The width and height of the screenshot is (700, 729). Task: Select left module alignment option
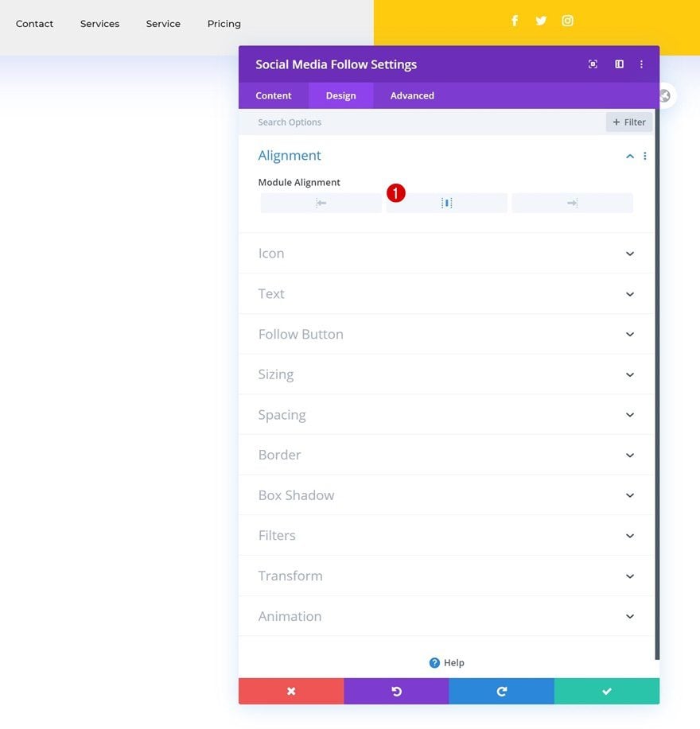(321, 203)
